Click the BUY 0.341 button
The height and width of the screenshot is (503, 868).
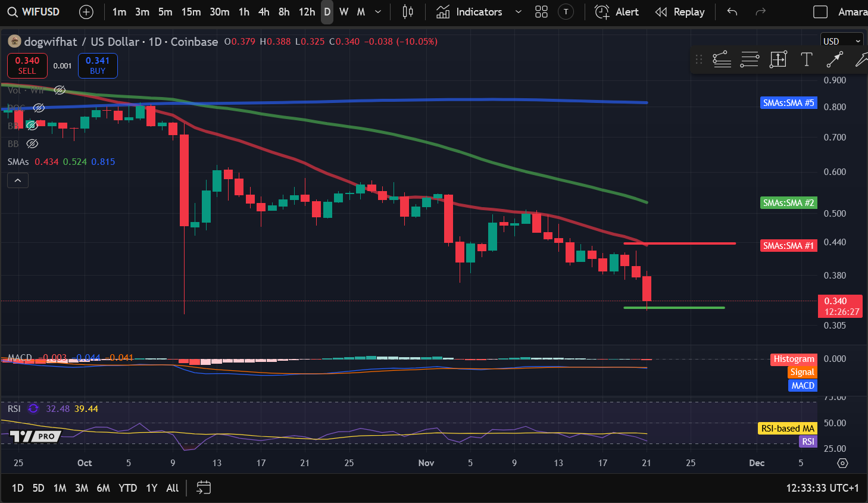pos(98,65)
